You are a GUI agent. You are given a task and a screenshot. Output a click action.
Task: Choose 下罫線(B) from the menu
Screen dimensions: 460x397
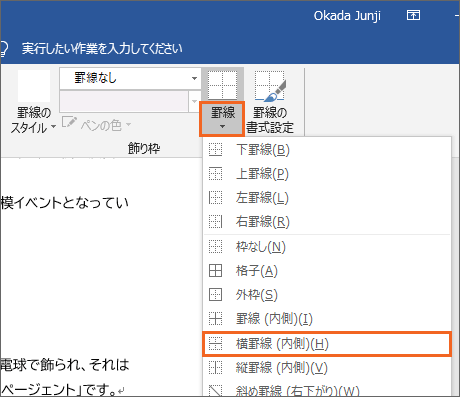tap(327, 150)
